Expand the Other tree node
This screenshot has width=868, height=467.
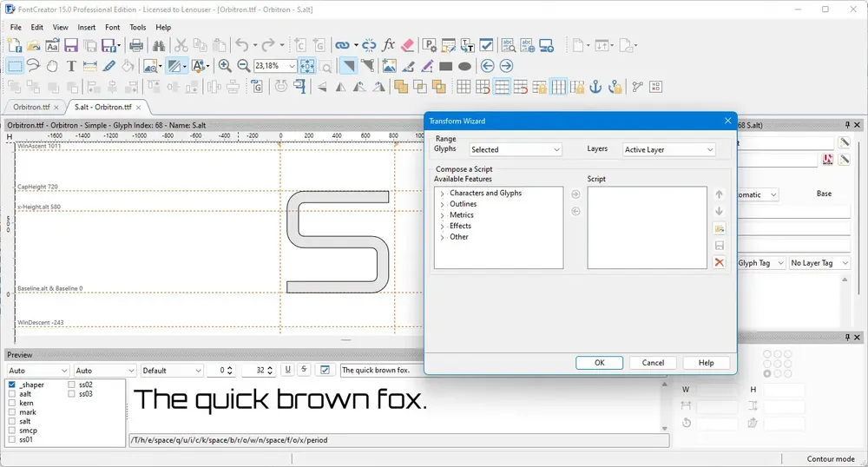tap(442, 237)
